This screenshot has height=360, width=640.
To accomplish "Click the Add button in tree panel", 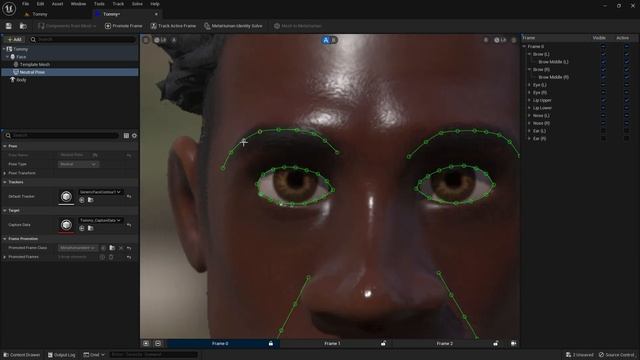I will point(15,40).
